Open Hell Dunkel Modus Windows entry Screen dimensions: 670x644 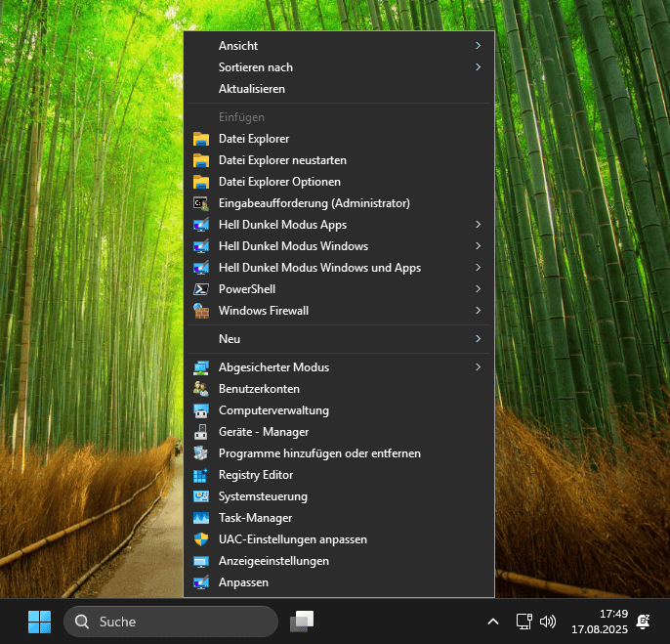tap(293, 246)
